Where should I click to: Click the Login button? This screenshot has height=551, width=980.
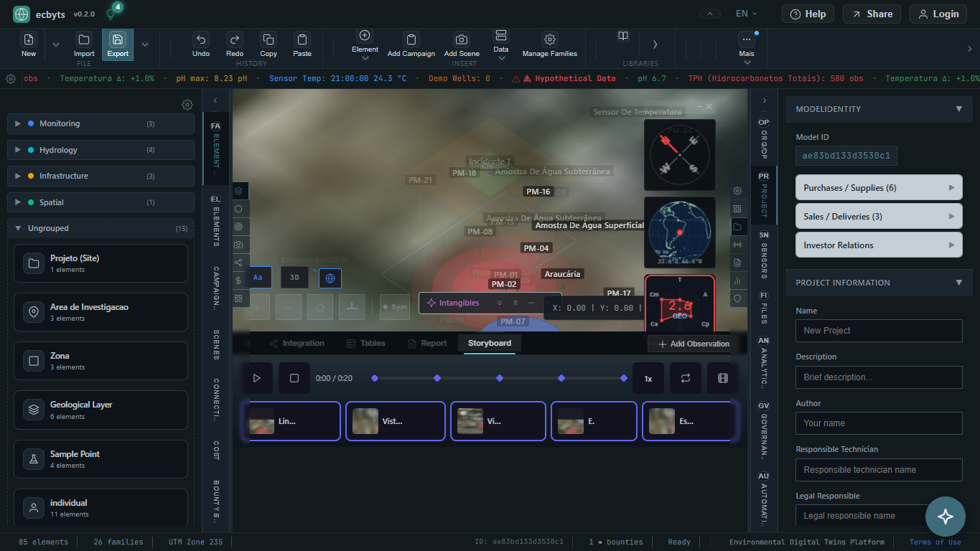point(938,14)
